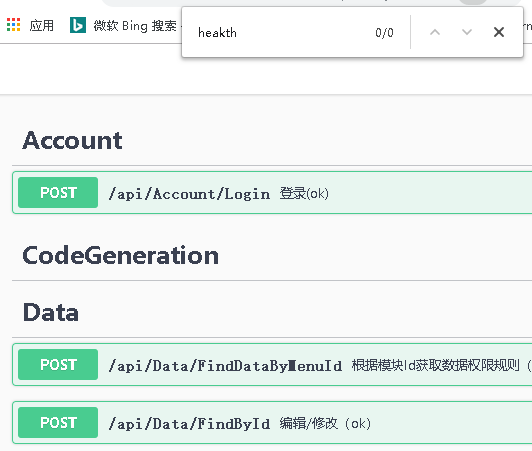The height and width of the screenshot is (451, 532).
Task: Open the Bing search bookmark icon
Action: click(78, 25)
